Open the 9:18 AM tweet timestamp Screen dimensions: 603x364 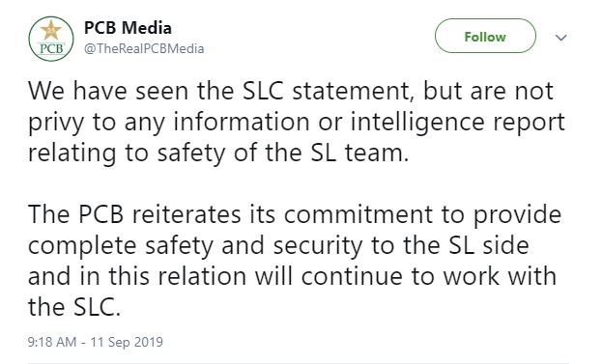point(52,342)
